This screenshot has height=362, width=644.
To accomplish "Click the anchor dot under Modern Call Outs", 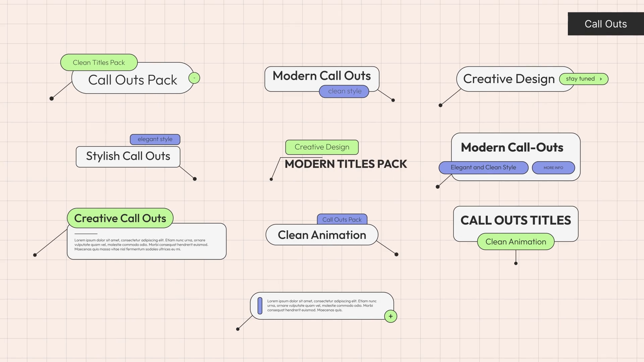I will [393, 100].
